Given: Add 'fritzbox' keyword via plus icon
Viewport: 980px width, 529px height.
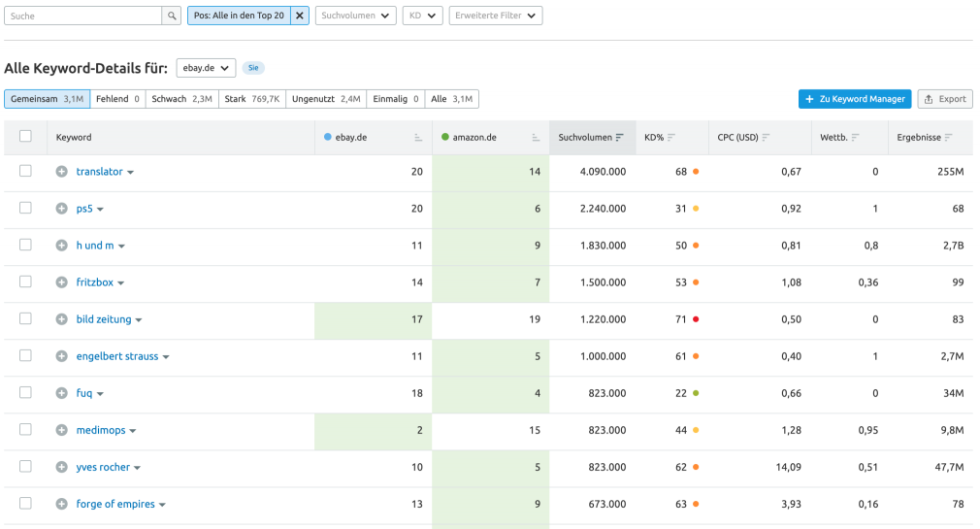Looking at the screenshot, I should coord(61,282).
